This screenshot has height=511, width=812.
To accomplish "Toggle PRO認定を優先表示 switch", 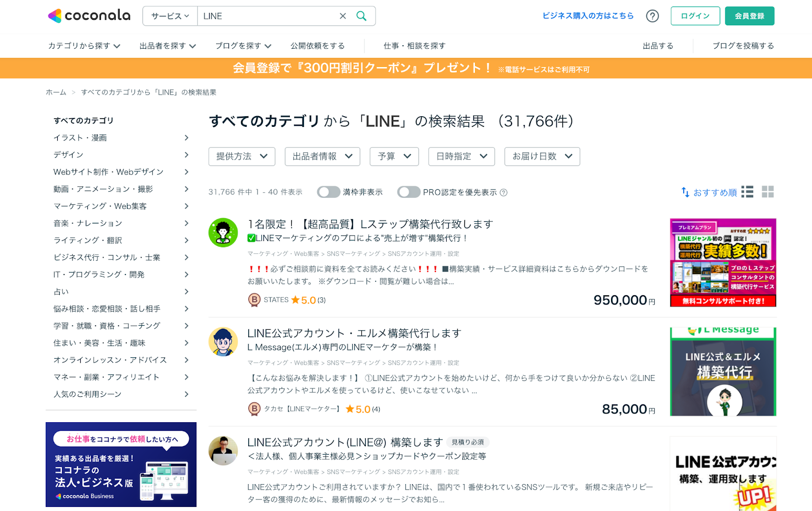I will pos(409,192).
